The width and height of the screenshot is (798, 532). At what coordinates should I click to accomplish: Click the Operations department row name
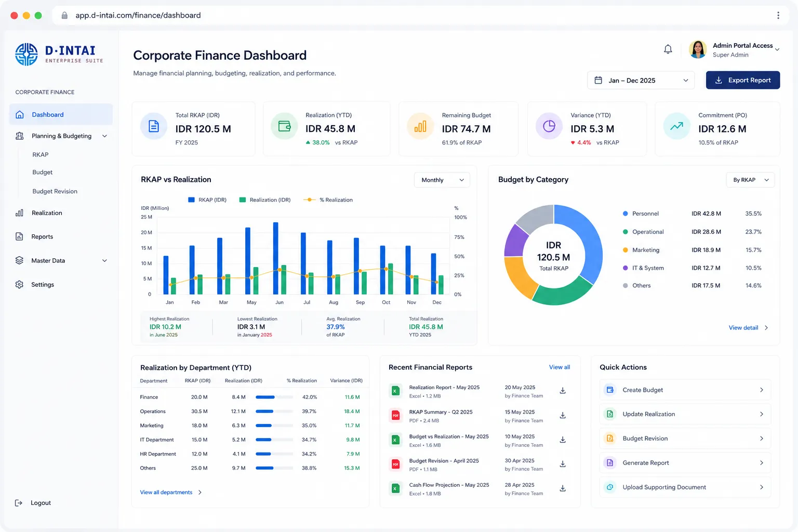click(153, 411)
